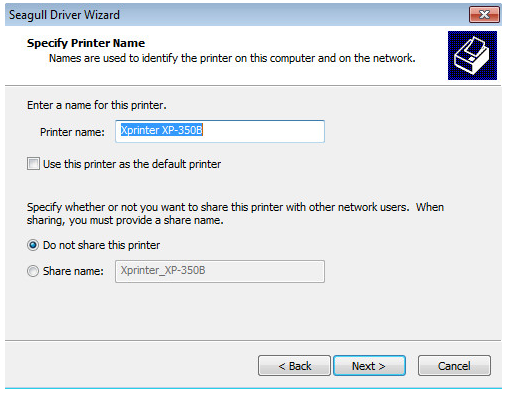527x394 pixels.
Task: Choose the 'Share name' radio button
Action: 33,271
